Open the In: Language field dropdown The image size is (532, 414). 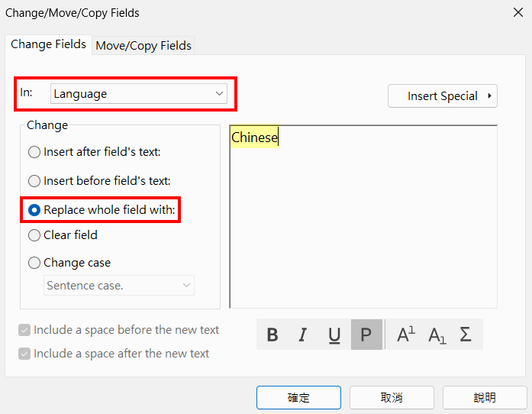139,94
